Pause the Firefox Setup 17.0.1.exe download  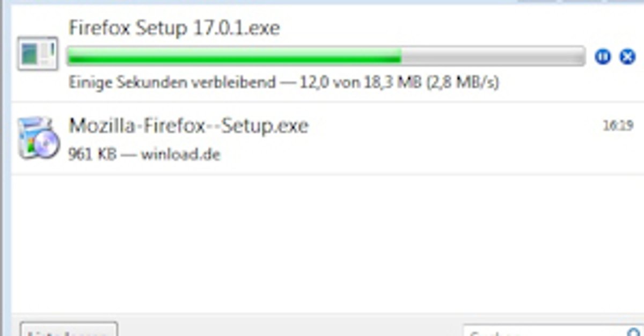(603, 56)
